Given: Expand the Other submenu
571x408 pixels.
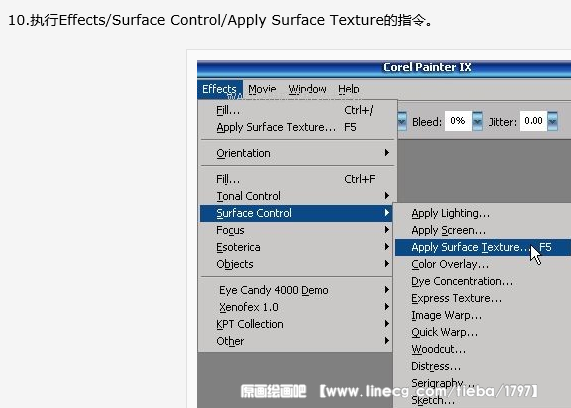Looking at the screenshot, I should coord(296,341).
